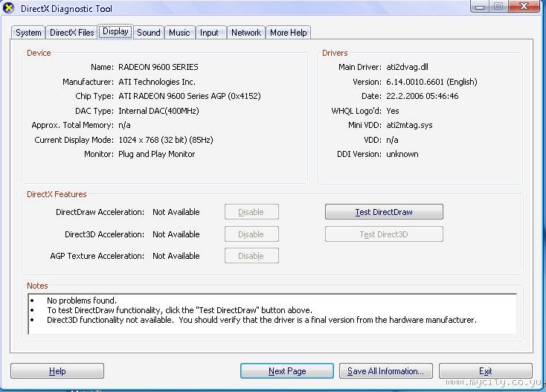Click the device name RADEON 9600 SERIES

tap(158, 67)
